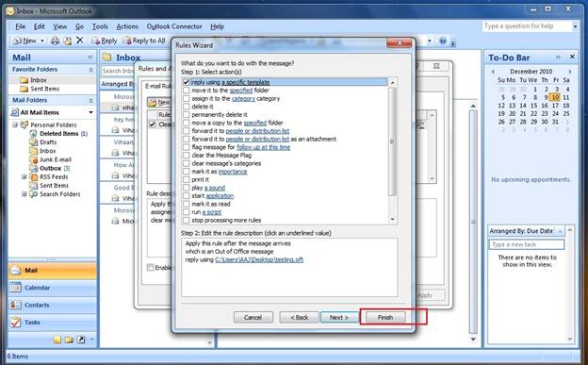Click the a sound link
The height and width of the screenshot is (365, 588).
tap(215, 188)
